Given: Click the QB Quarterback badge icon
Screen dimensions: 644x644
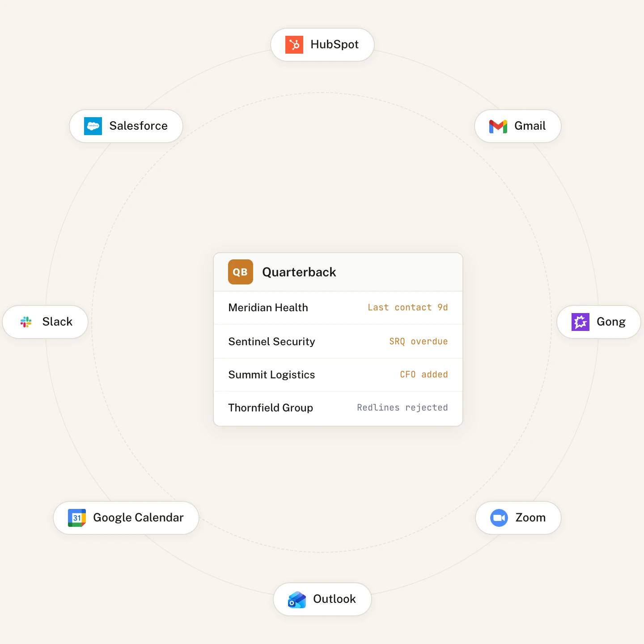Looking at the screenshot, I should (241, 272).
